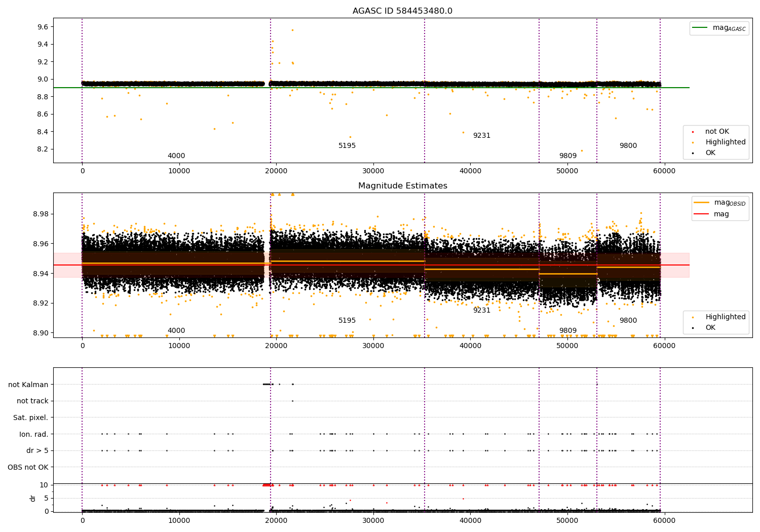Click obsid label 9800 in Magnitude Estimates plot
This screenshot has height=532, width=760.
coord(628,321)
